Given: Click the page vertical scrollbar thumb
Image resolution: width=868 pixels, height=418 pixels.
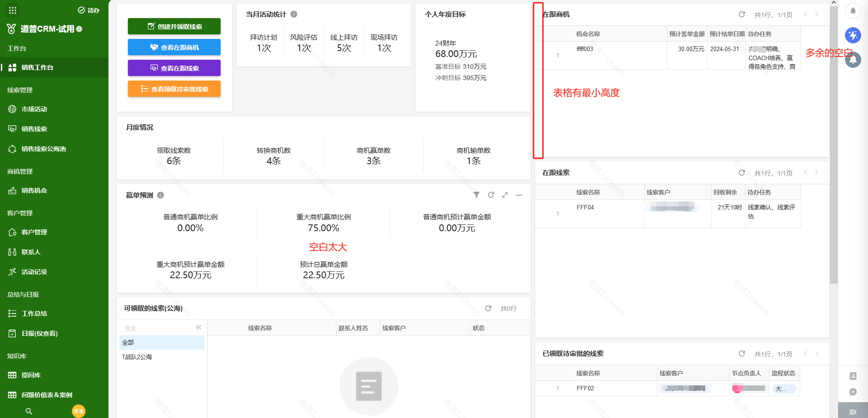Looking at the screenshot, I should 834,145.
